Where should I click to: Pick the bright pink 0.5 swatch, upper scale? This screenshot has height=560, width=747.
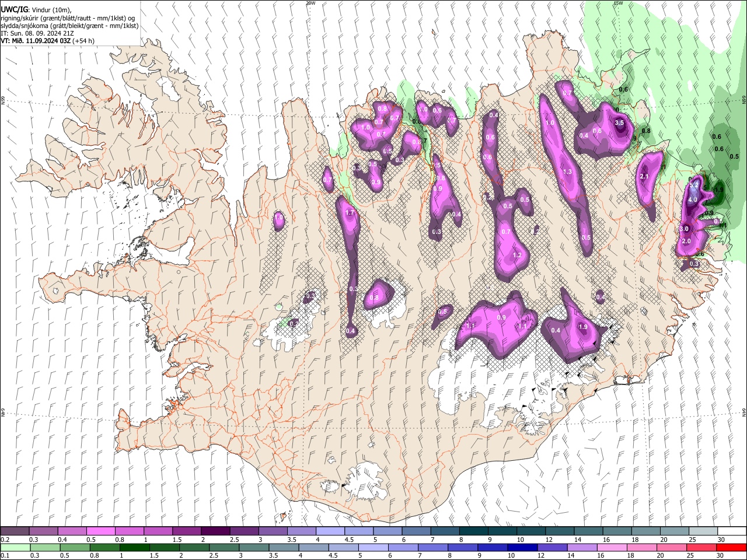tap(100, 531)
